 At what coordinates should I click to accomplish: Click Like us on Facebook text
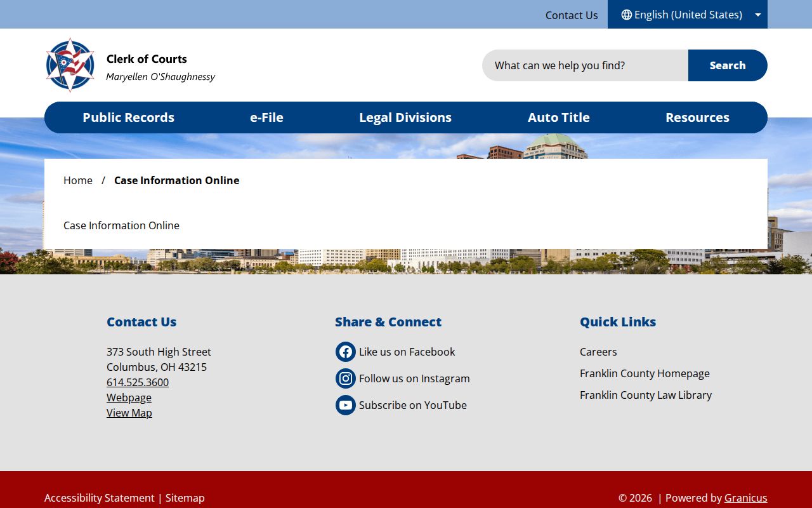click(407, 352)
